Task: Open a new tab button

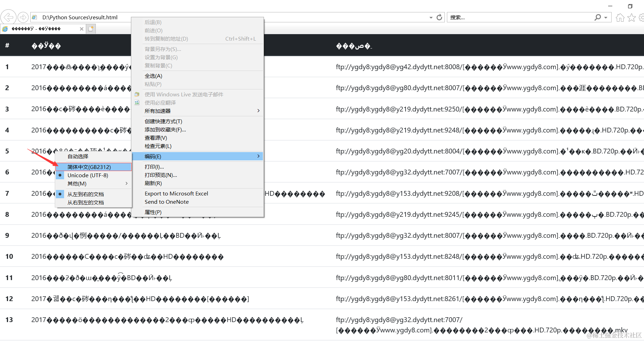Action: [x=91, y=29]
